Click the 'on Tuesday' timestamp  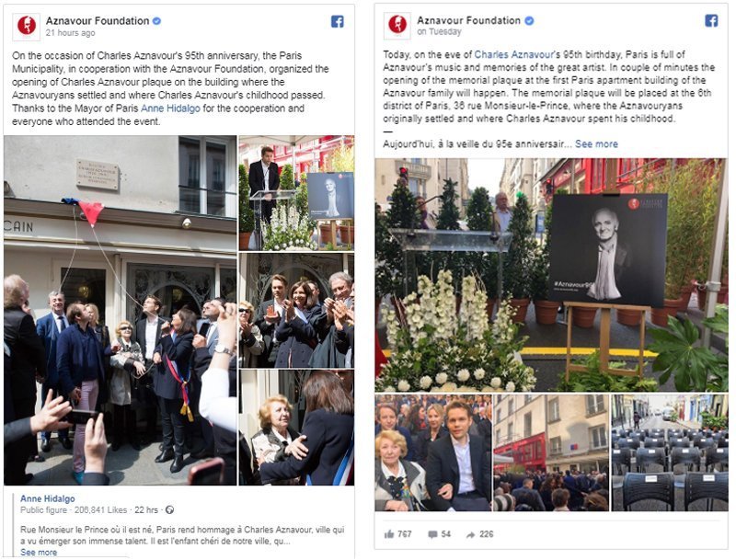pos(440,32)
